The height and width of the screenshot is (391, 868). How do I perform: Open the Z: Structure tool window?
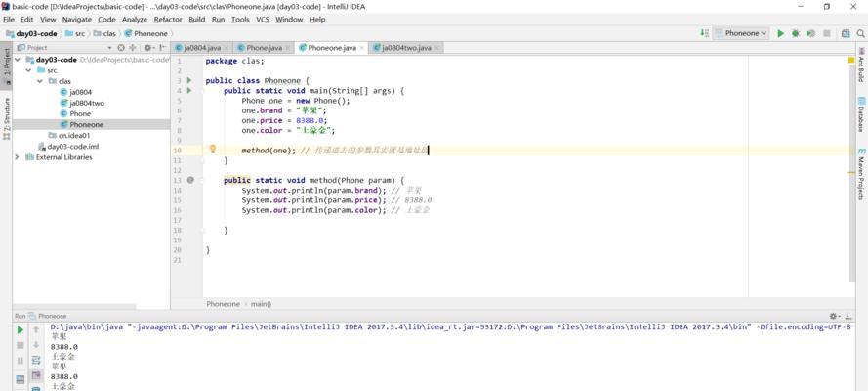pos(6,118)
